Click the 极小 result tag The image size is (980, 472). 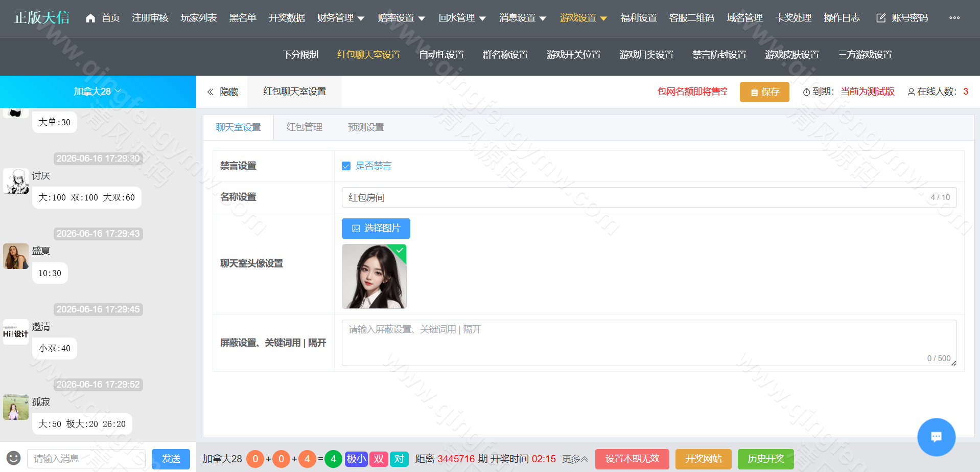pyautogui.click(x=356, y=459)
